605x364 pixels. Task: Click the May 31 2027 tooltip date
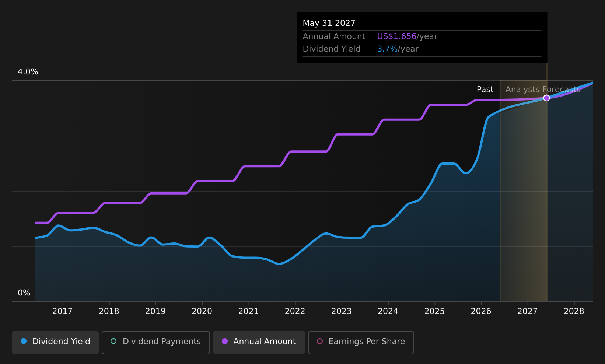click(329, 23)
